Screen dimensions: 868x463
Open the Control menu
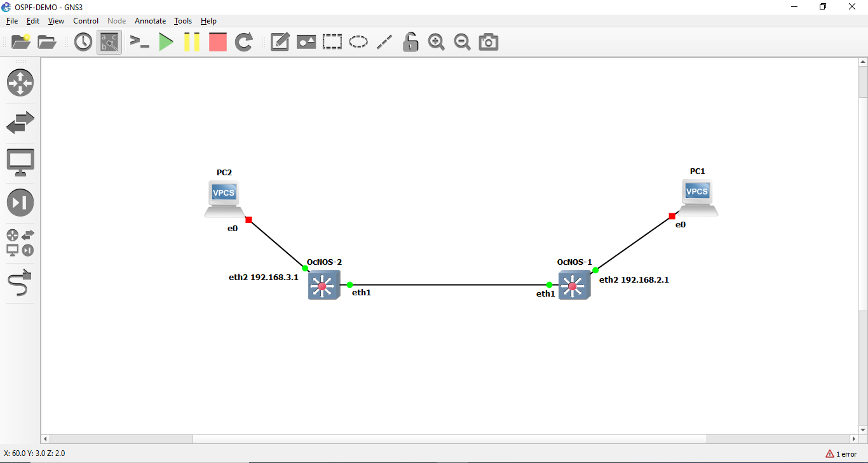(86, 21)
